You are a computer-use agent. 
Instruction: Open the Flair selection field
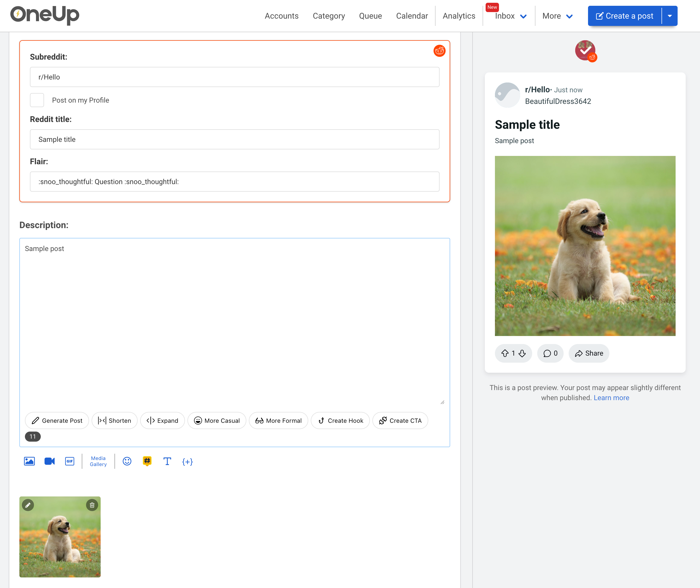[235, 182]
